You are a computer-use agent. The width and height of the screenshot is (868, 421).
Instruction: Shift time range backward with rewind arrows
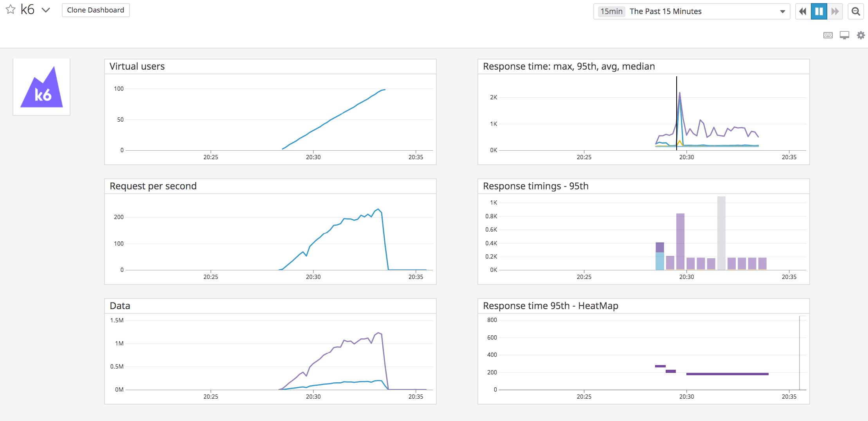point(803,11)
